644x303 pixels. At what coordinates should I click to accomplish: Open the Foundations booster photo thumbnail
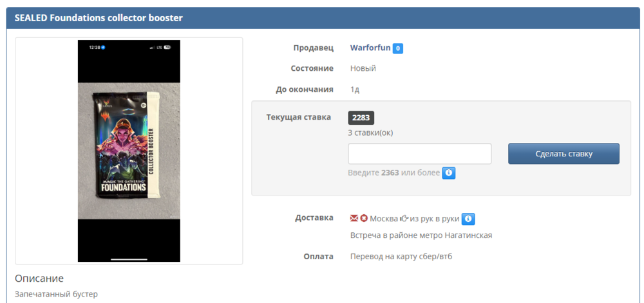click(x=129, y=151)
